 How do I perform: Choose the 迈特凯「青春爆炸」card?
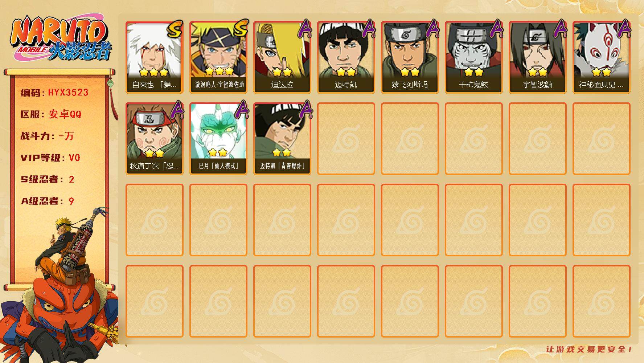click(282, 139)
